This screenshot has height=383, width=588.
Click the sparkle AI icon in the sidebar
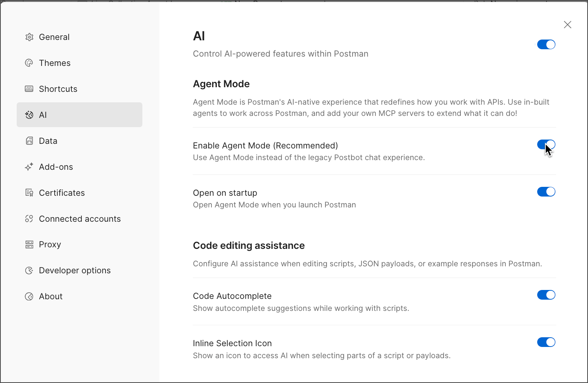(x=29, y=115)
